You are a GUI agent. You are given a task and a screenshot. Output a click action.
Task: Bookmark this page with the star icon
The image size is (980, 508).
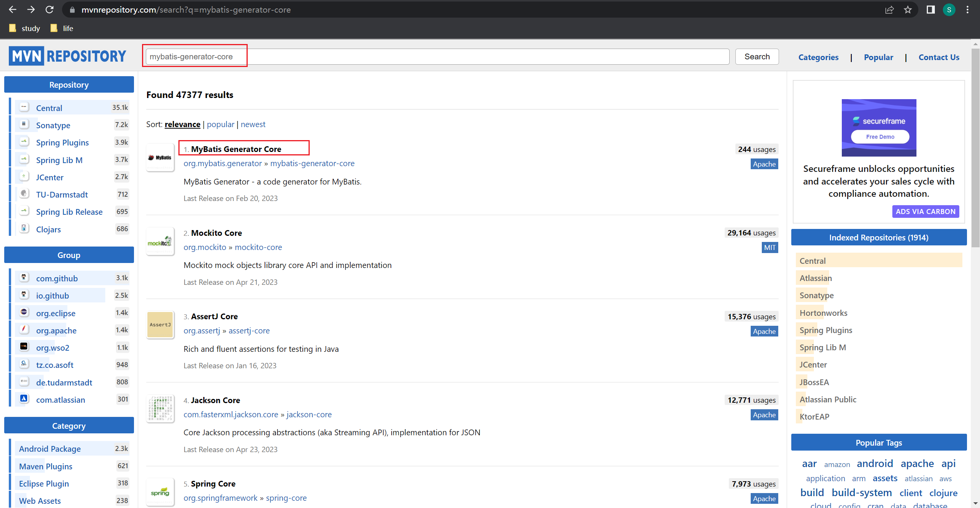(908, 10)
